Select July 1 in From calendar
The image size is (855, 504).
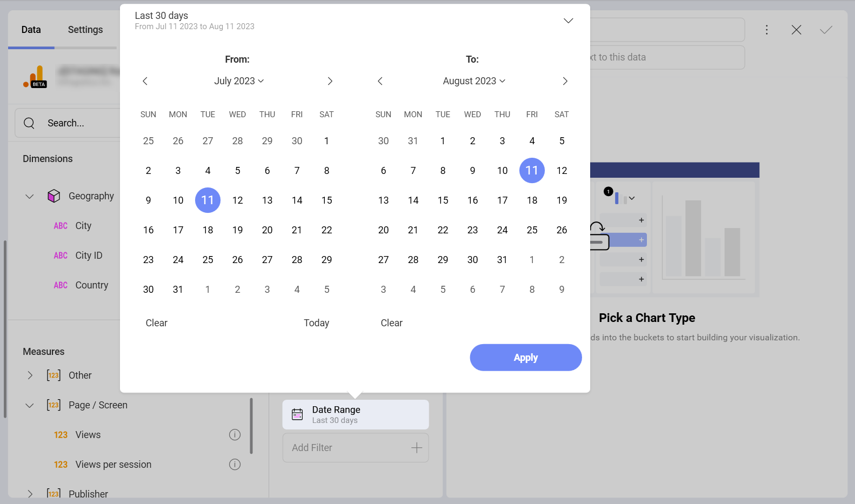326,141
